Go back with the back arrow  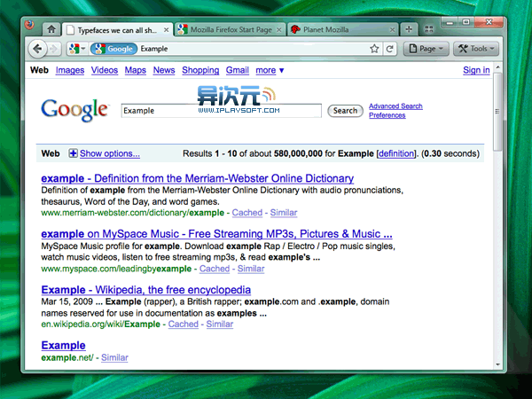pos(37,49)
